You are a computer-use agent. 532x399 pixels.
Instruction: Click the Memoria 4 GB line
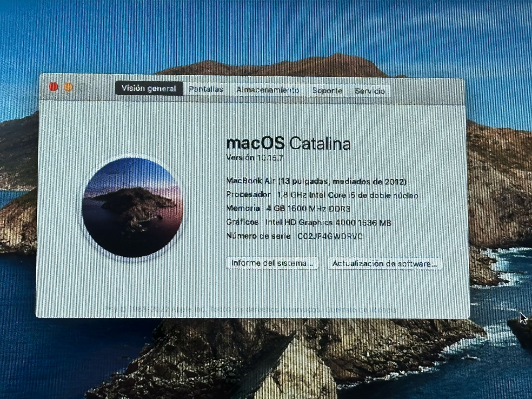[x=288, y=209]
